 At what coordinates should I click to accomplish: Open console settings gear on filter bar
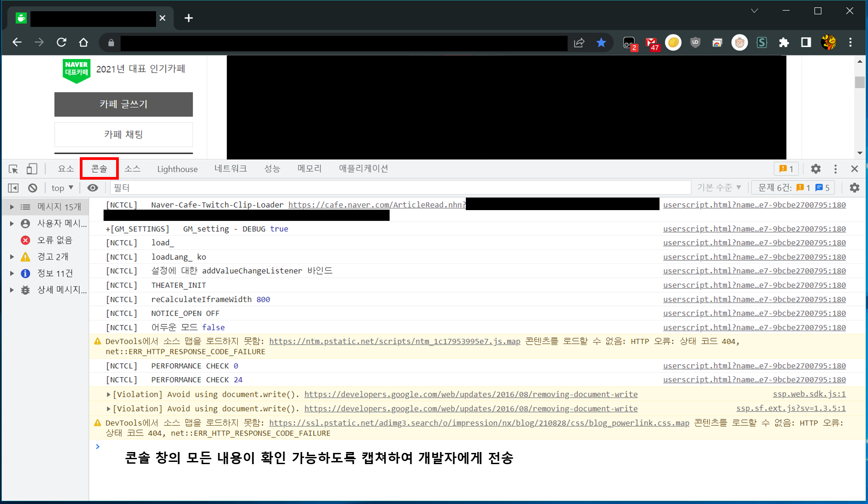tap(855, 188)
